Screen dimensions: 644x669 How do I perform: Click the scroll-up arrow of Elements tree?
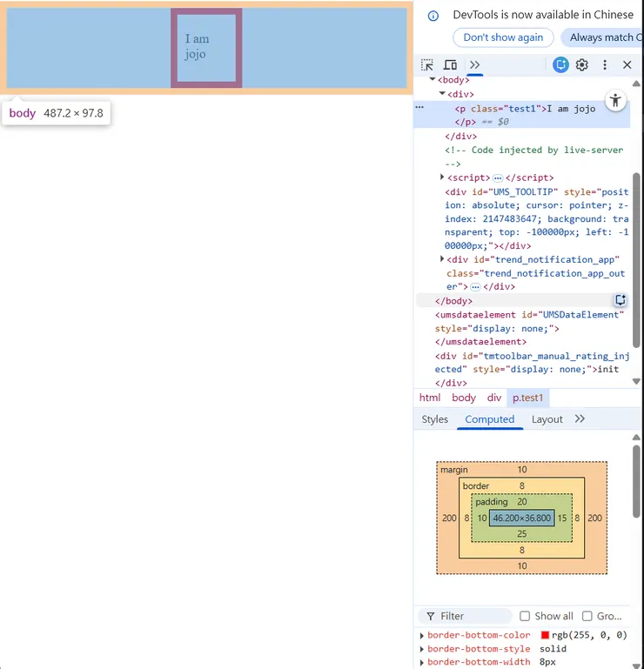[x=636, y=84]
